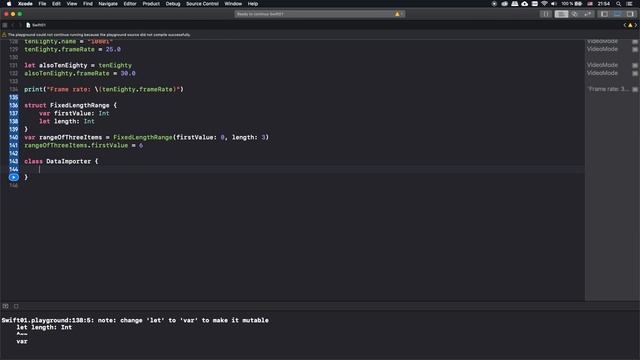The height and width of the screenshot is (360, 640).
Task: Open the Apple menu
Action: 9,4
